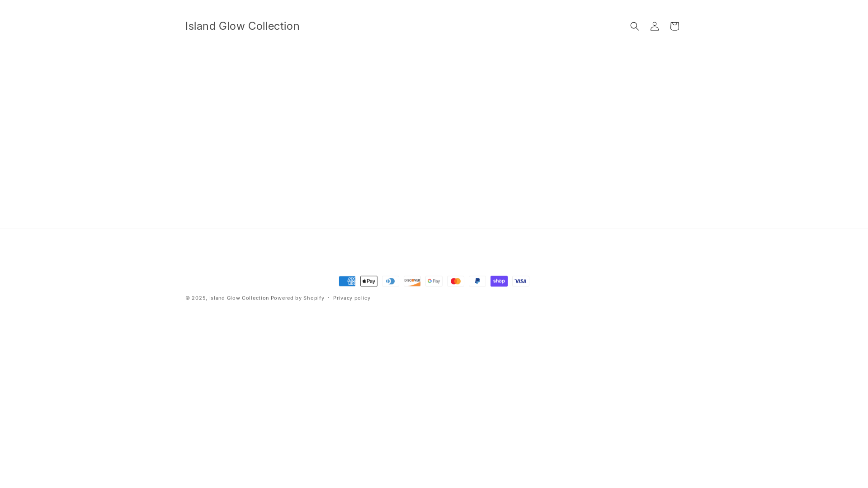Click the Visa payment icon
This screenshot has height=488, width=868.
point(521,281)
